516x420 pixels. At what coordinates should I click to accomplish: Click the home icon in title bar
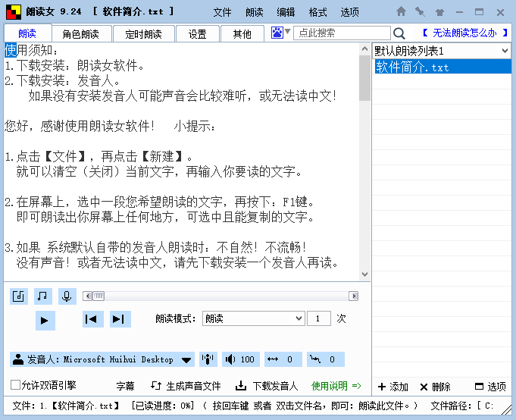click(401, 11)
